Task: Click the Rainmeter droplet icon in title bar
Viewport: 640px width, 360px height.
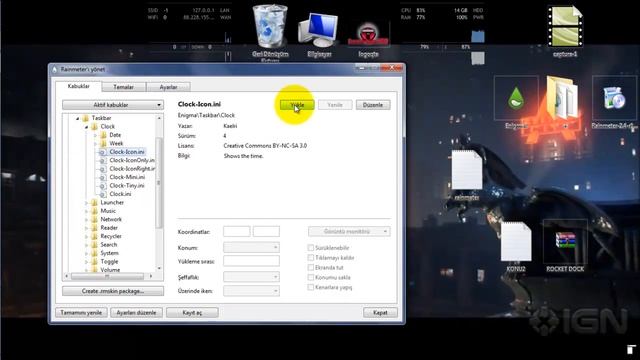Action: tap(55, 69)
